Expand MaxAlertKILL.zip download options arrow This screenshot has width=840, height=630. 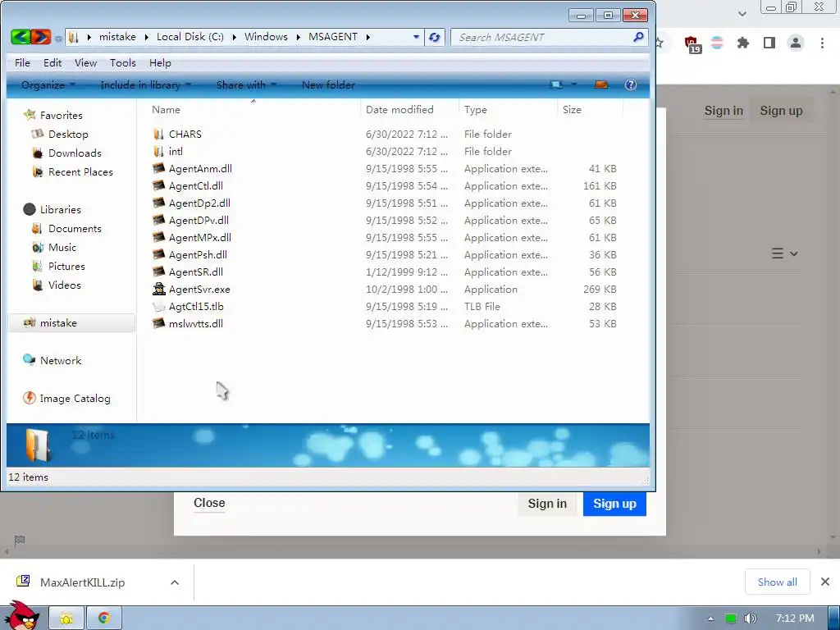coord(175,582)
